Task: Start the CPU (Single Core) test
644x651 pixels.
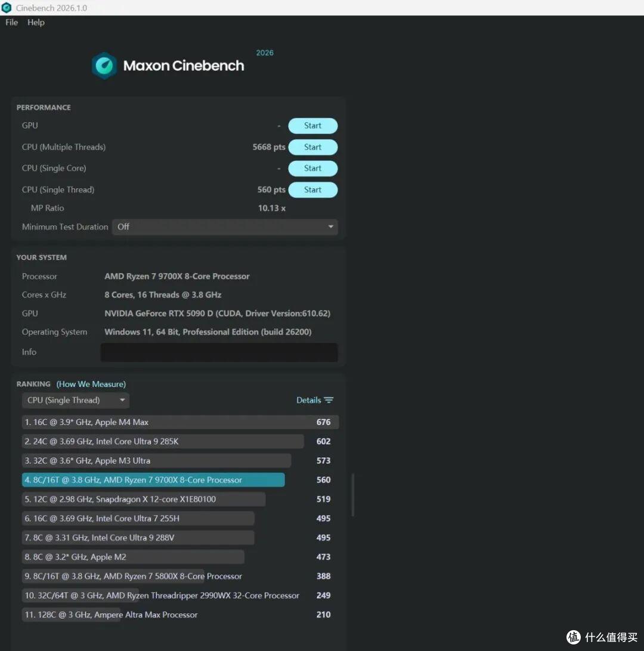Action: point(312,168)
